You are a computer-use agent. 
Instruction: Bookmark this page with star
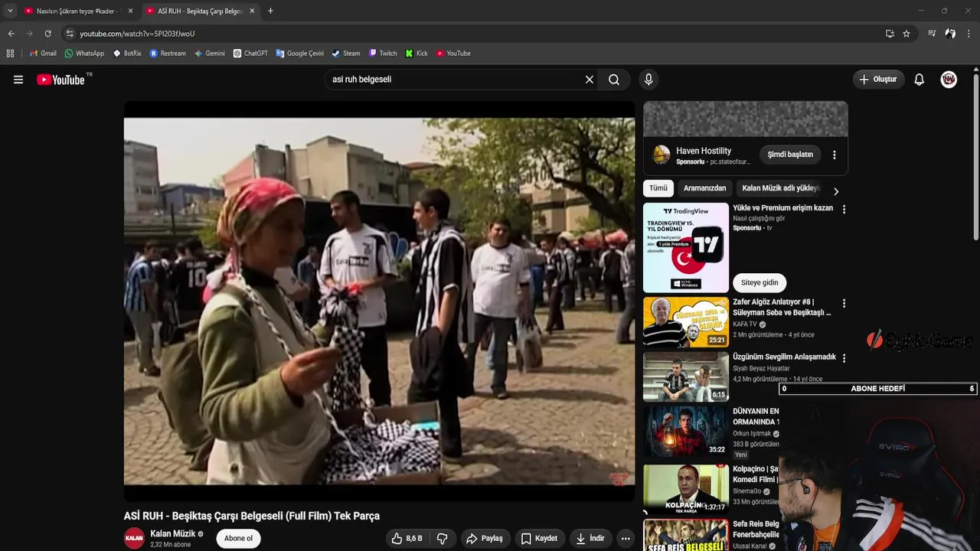pos(906,34)
